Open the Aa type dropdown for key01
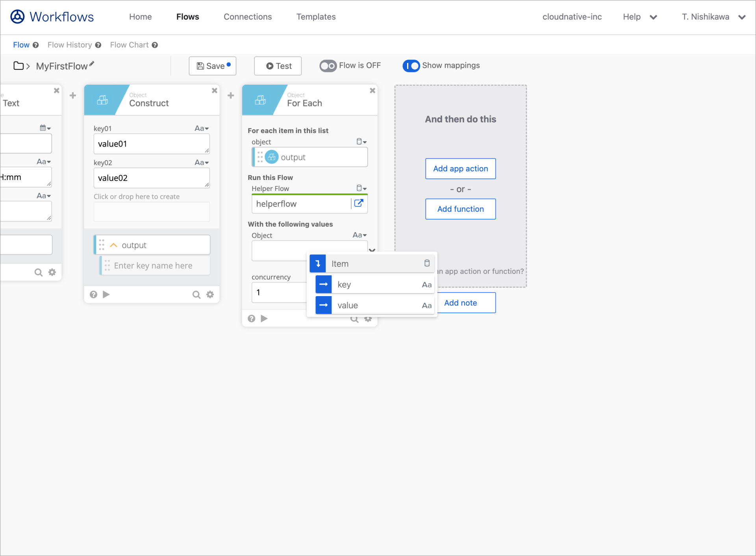Screen dimensions: 756x556 coord(201,128)
